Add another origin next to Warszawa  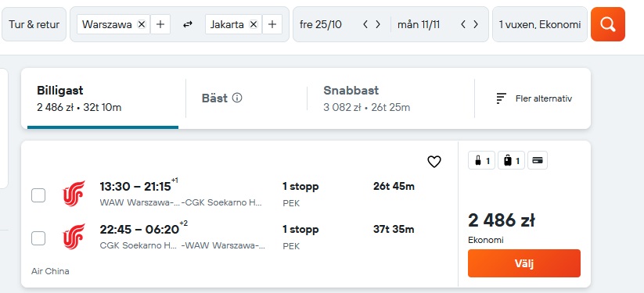point(160,25)
